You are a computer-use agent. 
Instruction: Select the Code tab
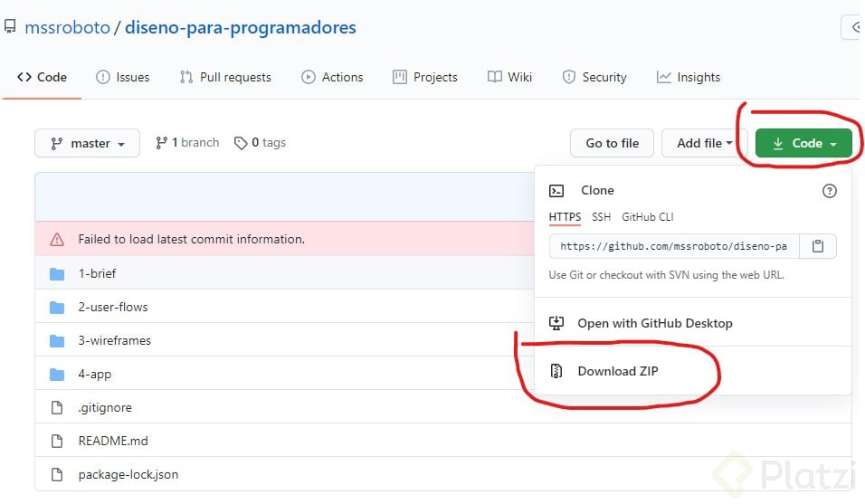(x=43, y=77)
